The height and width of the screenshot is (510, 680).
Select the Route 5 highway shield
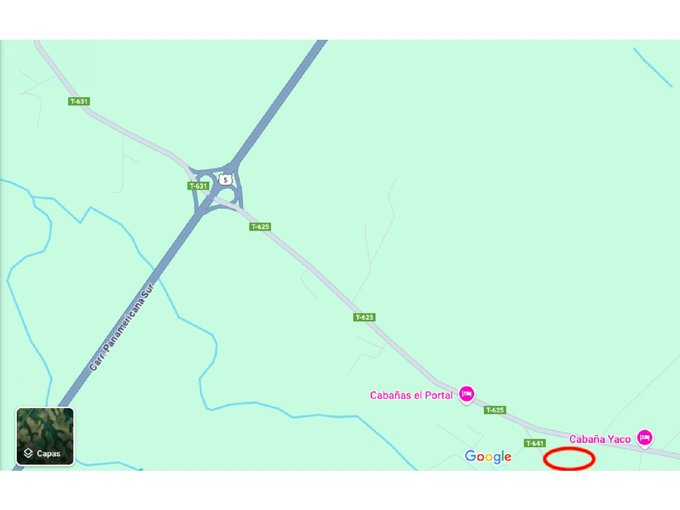225,180
